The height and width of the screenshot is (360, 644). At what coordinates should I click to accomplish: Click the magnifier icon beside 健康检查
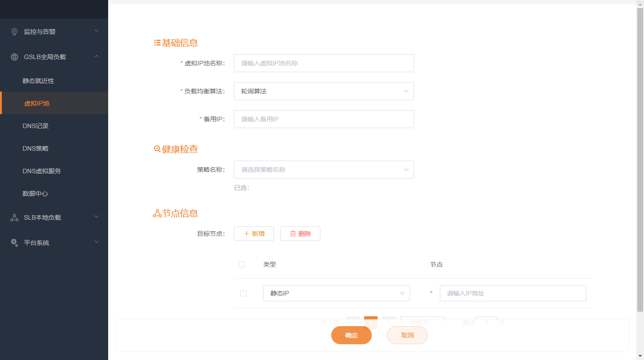[156, 148]
